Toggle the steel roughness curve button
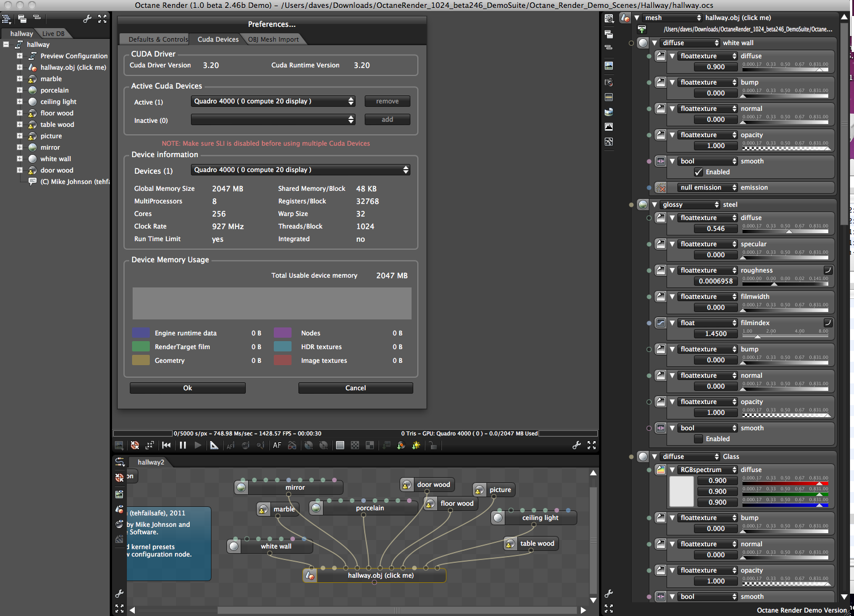 tap(827, 270)
